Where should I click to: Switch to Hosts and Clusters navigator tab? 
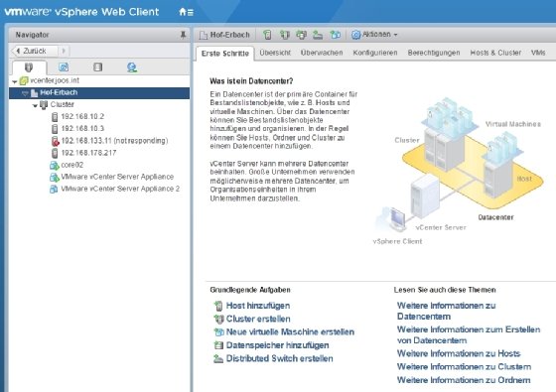tap(29, 67)
